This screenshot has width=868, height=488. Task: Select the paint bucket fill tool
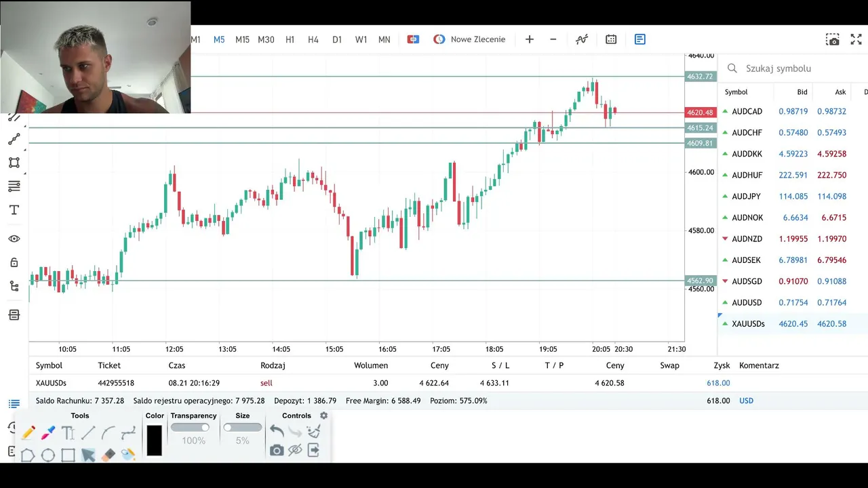[128, 455]
